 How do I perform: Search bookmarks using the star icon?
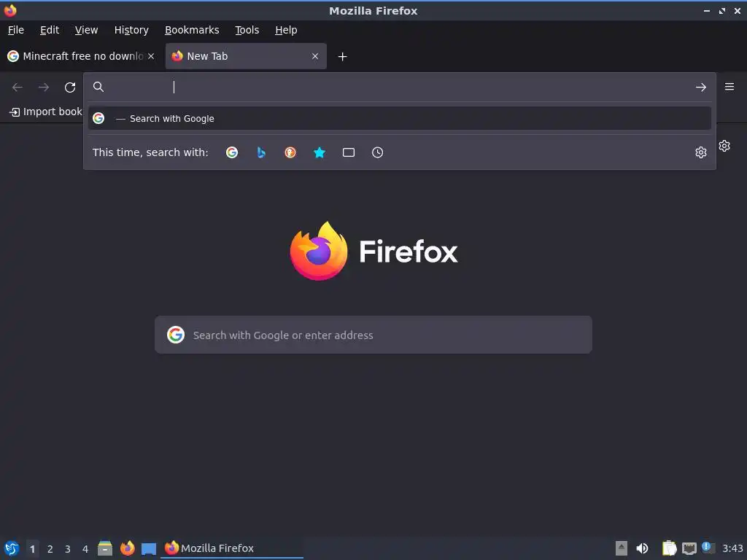tap(320, 152)
